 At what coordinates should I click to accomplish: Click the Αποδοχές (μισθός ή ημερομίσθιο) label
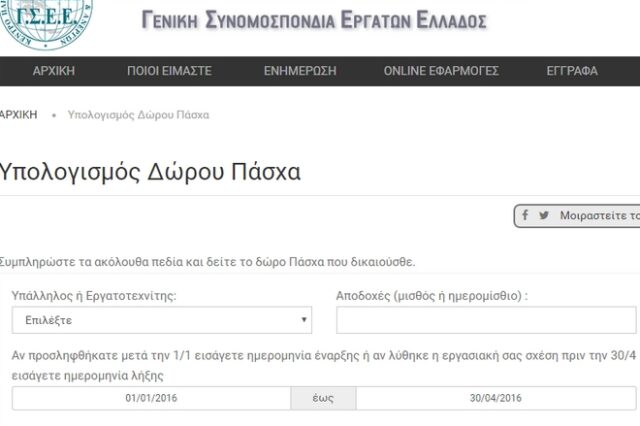pyautogui.click(x=432, y=295)
